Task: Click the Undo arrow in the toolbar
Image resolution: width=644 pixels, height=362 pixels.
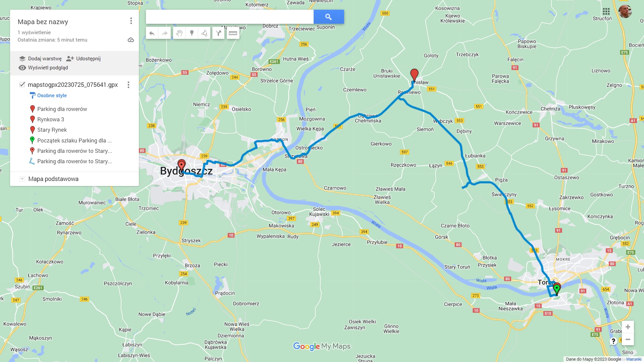Action: (x=152, y=33)
